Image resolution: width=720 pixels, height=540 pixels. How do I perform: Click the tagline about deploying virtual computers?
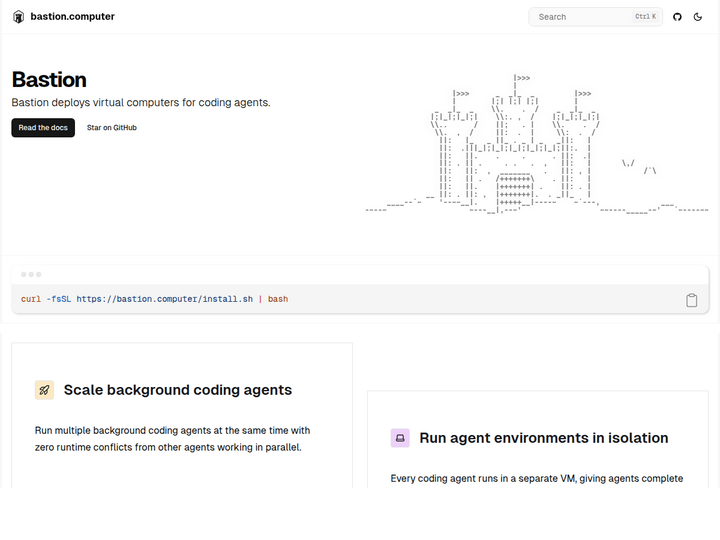141,102
